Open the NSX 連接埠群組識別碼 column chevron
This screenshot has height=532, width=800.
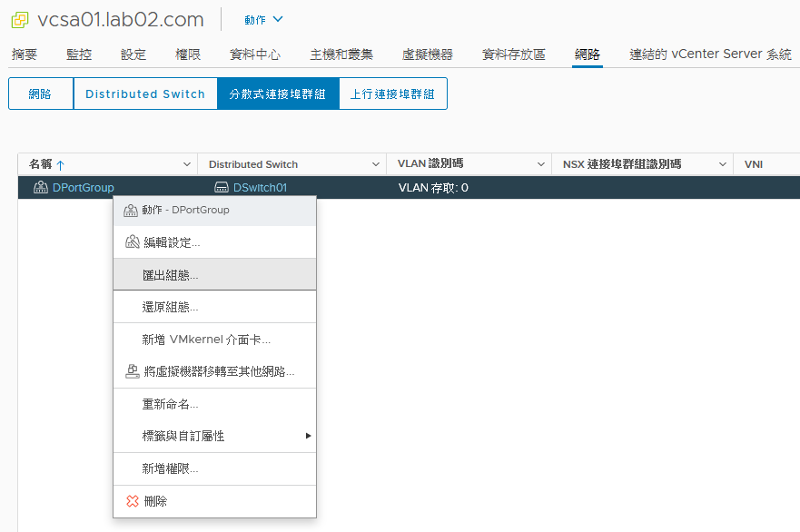(723, 164)
